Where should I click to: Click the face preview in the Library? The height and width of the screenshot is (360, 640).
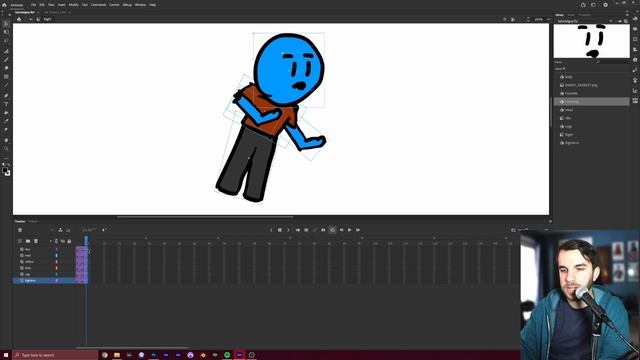[591, 41]
